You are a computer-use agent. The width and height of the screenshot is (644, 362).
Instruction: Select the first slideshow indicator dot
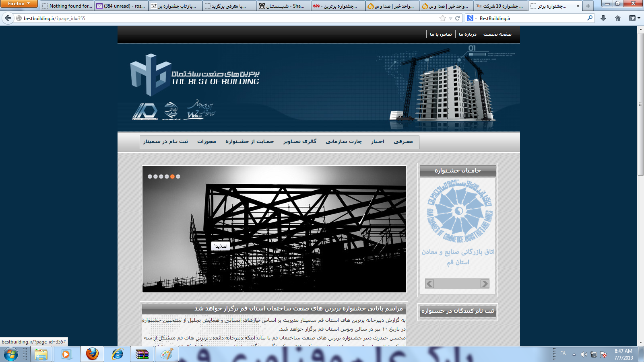(x=150, y=177)
